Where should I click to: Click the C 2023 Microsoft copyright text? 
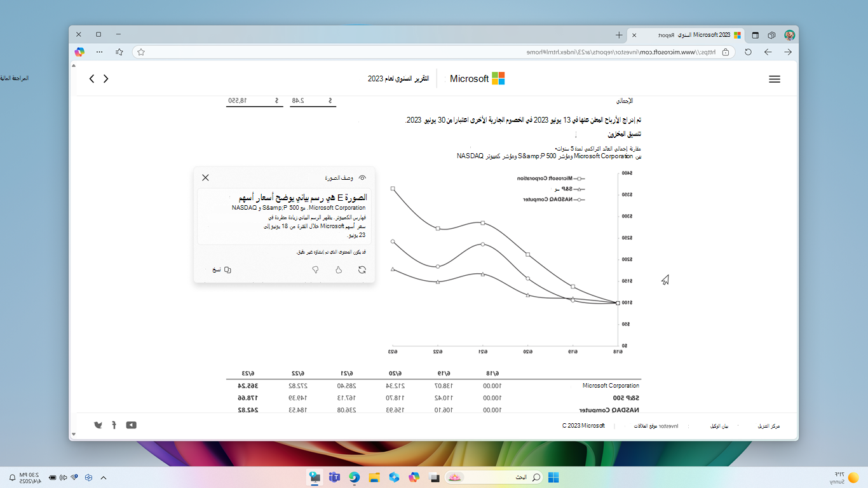point(583,426)
